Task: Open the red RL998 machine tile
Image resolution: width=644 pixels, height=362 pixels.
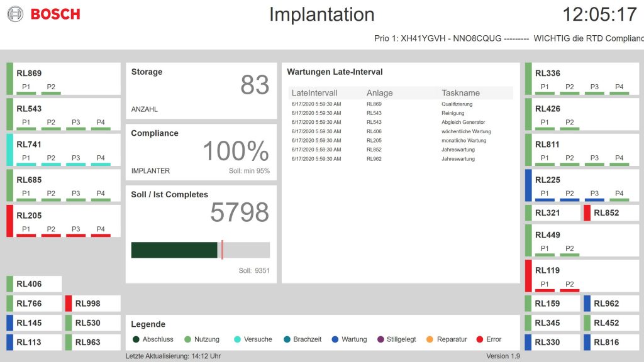Action: tap(92, 304)
